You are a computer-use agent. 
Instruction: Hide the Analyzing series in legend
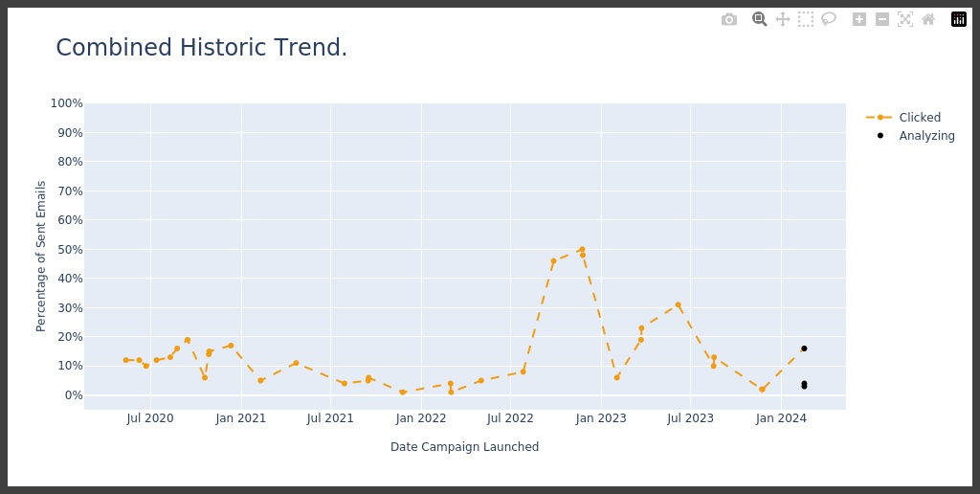[926, 136]
